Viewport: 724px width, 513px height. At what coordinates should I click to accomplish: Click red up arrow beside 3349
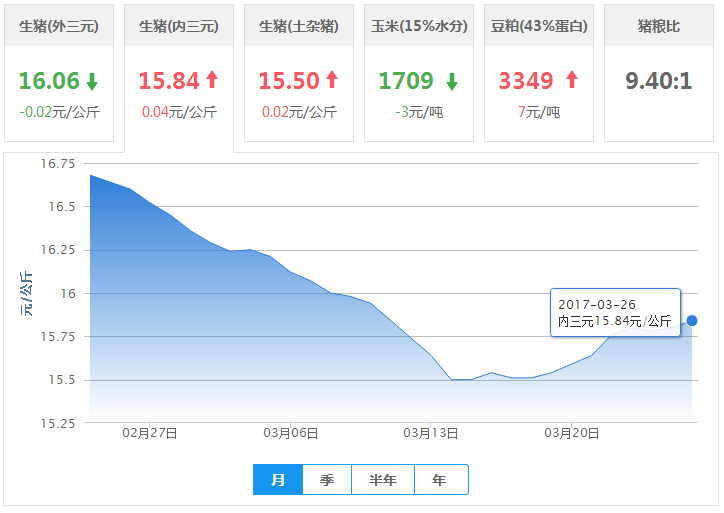(572, 81)
